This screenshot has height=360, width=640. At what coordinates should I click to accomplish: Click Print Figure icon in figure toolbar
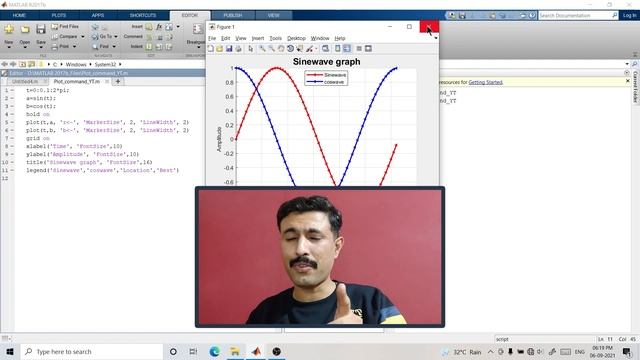point(238,49)
